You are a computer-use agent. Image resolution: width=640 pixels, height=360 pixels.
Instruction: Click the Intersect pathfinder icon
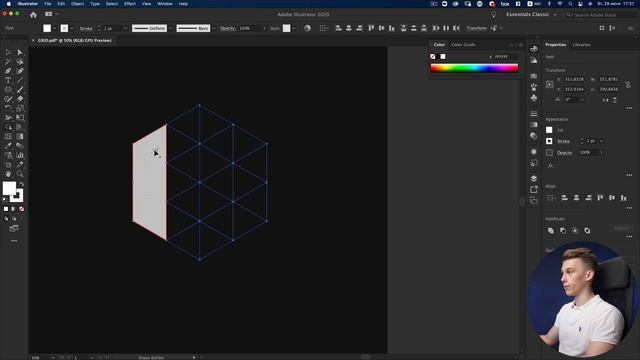point(575,231)
